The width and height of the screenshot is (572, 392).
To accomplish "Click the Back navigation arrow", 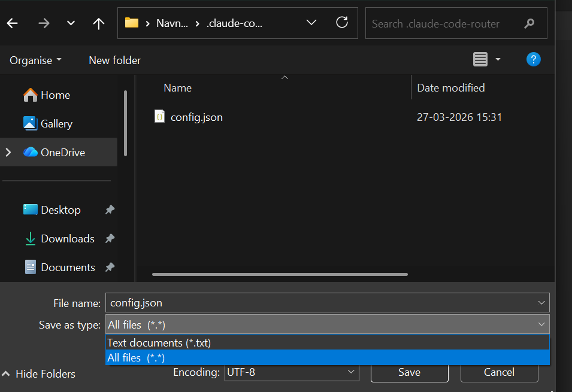I will tap(13, 23).
